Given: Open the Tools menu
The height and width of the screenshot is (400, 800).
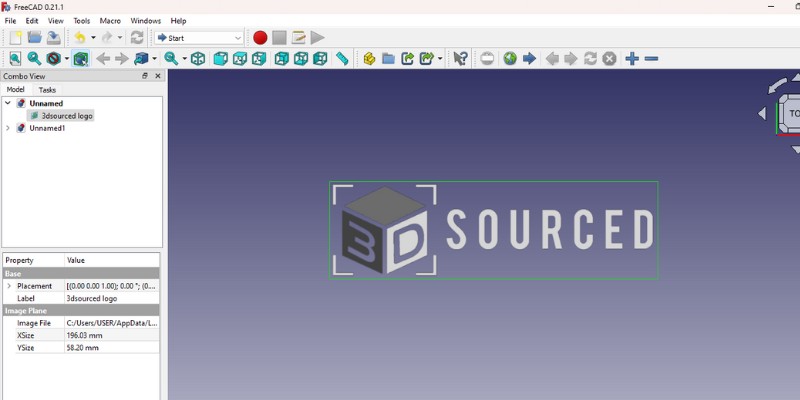Looking at the screenshot, I should point(82,21).
